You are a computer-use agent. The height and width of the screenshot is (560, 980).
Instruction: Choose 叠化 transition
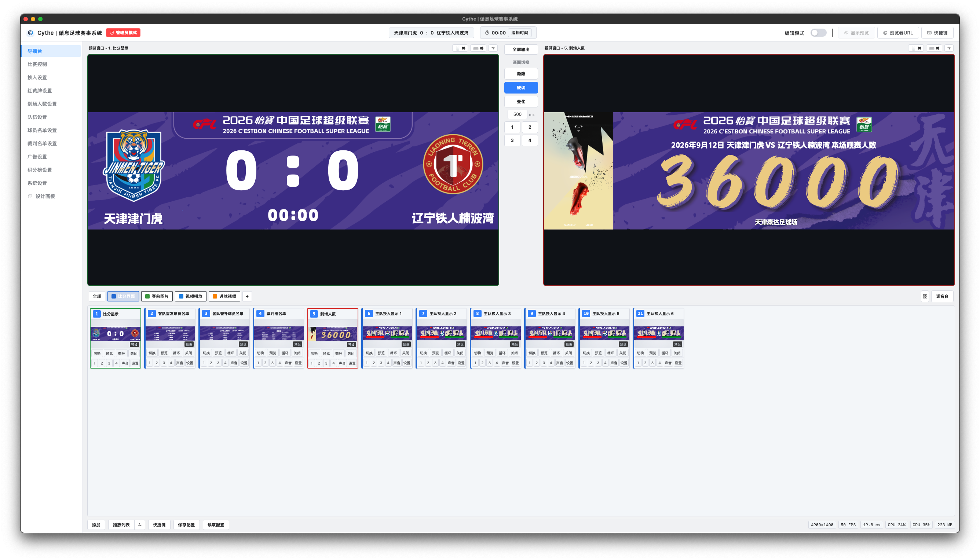(x=521, y=102)
